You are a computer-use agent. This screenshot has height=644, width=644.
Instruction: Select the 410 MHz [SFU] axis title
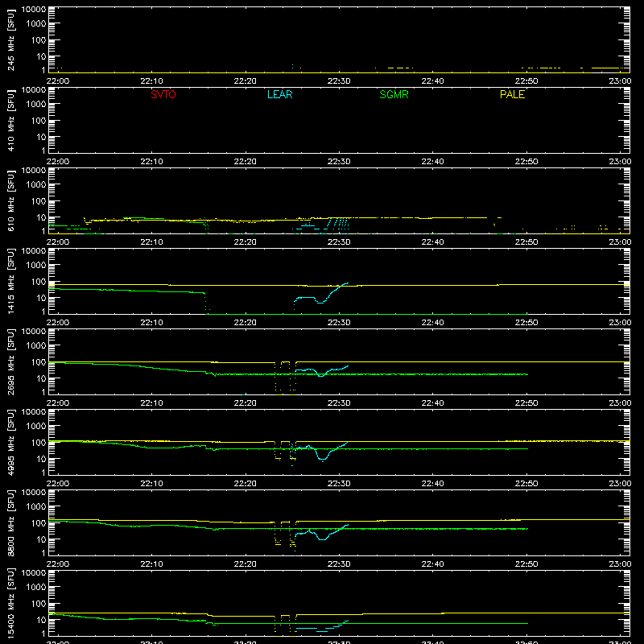click(11, 120)
